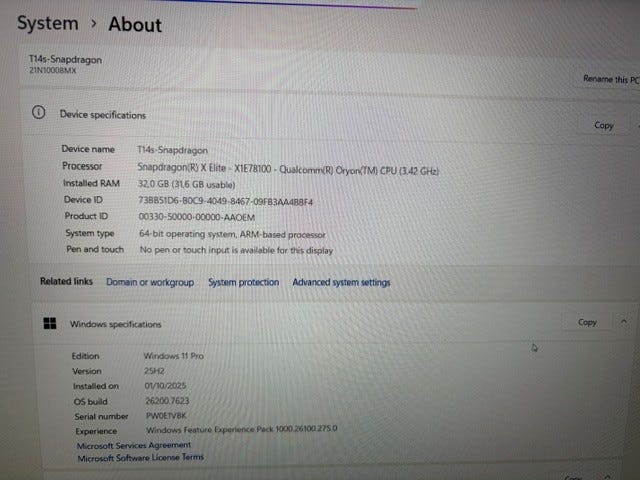The height and width of the screenshot is (480, 640).
Task: Select device name value T14s-Snapdragon
Action: 172,150
